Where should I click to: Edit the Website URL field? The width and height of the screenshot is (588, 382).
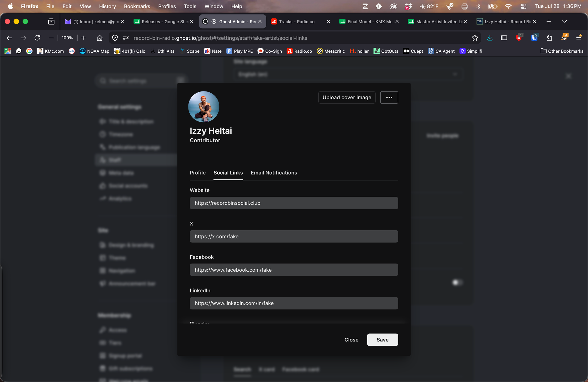[x=294, y=203]
